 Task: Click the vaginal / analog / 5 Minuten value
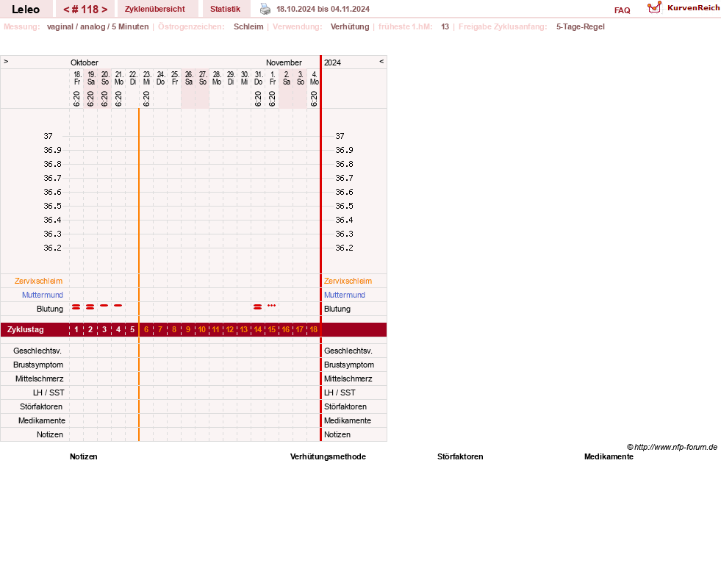coord(98,26)
